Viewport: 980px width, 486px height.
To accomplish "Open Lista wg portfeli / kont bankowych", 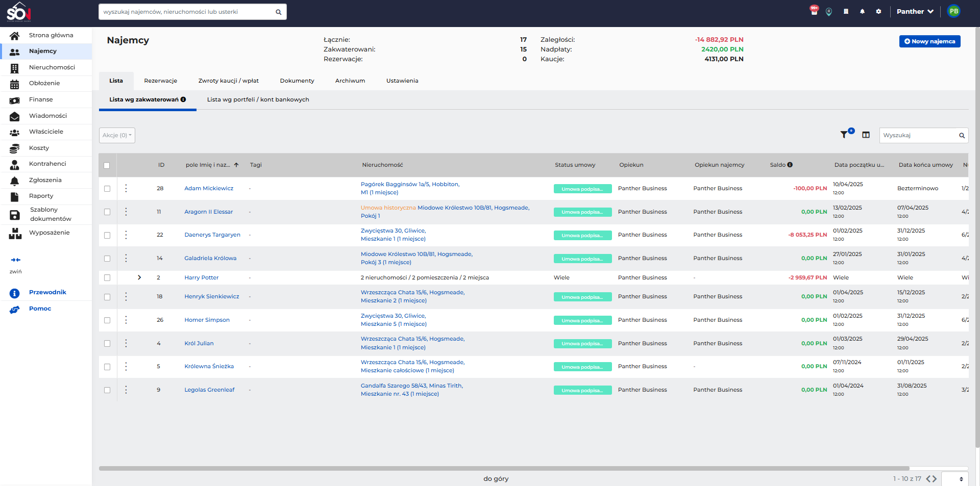I will [x=258, y=99].
